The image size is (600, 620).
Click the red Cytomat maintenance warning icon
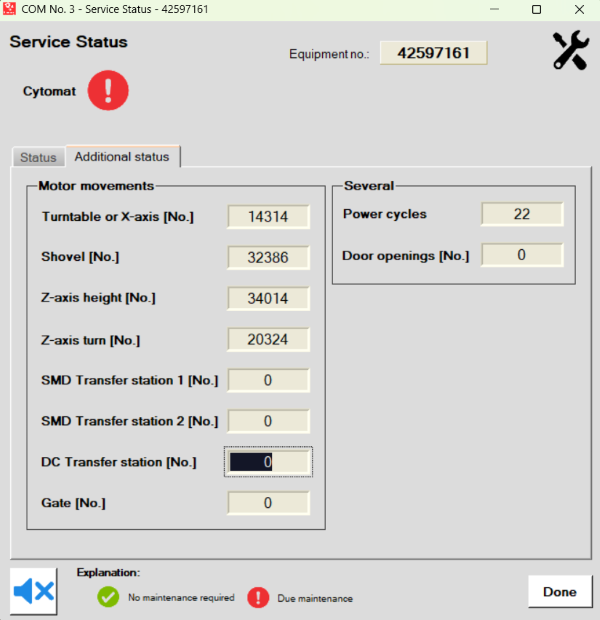108,91
